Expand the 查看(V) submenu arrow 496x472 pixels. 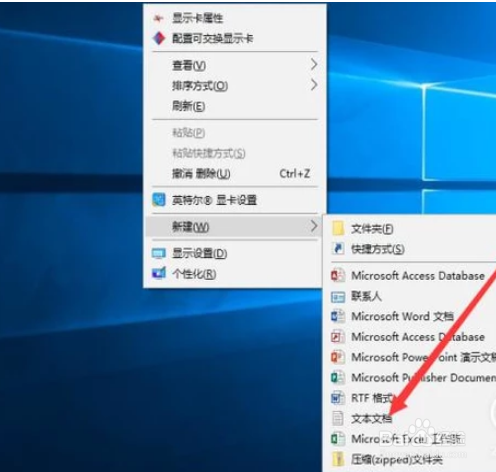pos(314,64)
